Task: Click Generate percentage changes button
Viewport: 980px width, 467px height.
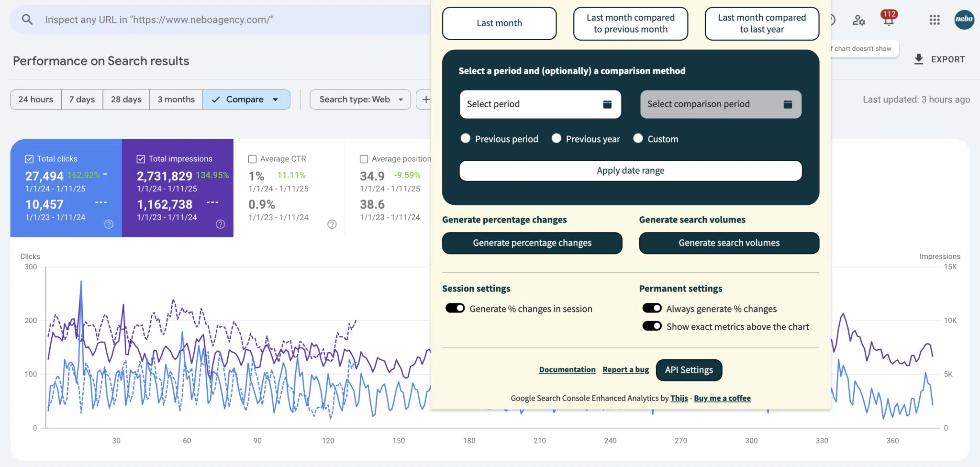Action: click(x=532, y=243)
